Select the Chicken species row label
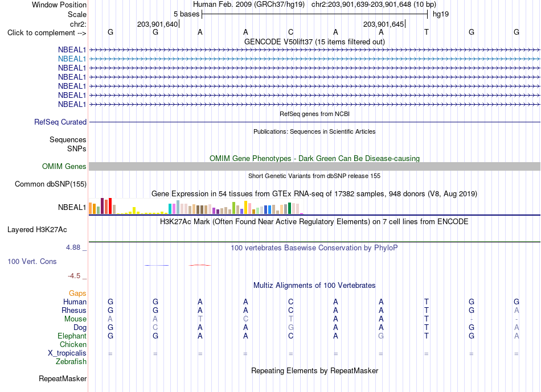Screen dimensions: 541x392 pos(73,344)
